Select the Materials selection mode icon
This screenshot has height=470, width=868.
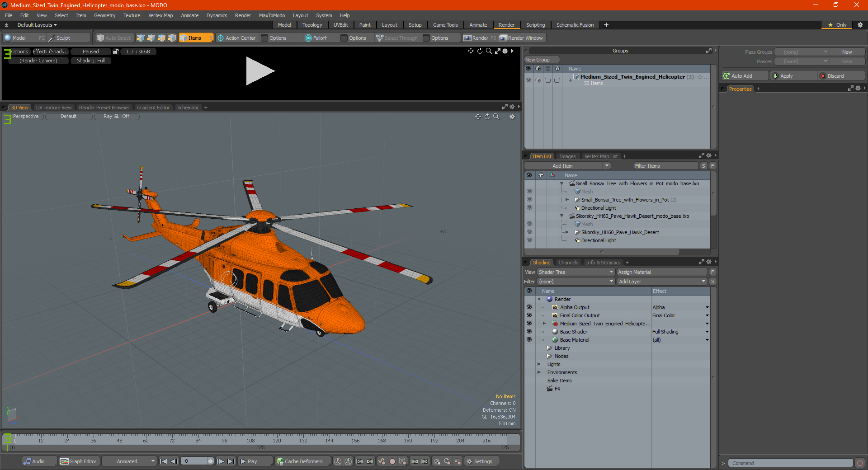(x=172, y=38)
